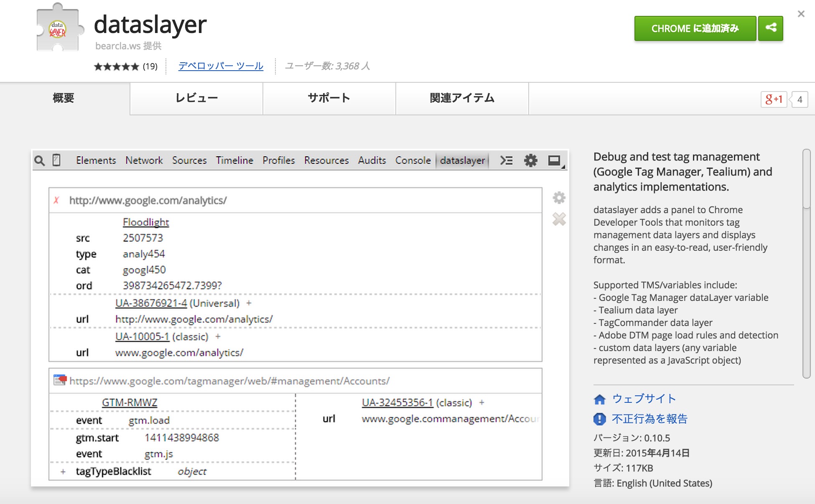Click the five-star rating

116,66
